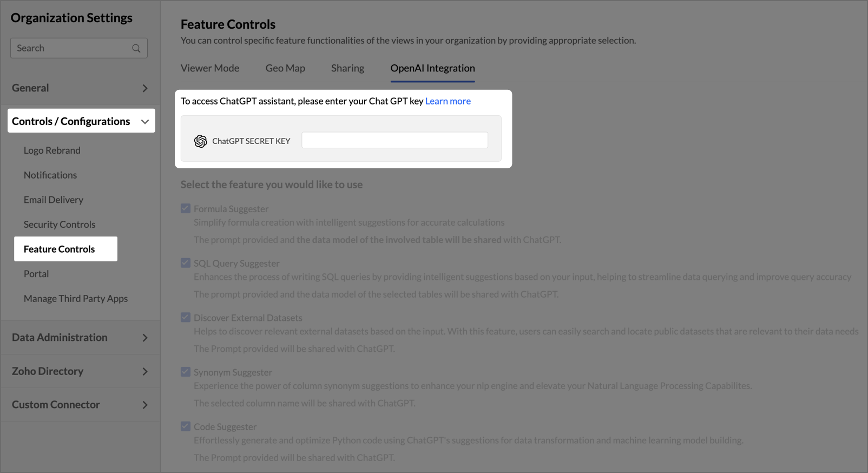This screenshot has height=473, width=868.
Task: Open the Learn more link
Action: tap(448, 101)
